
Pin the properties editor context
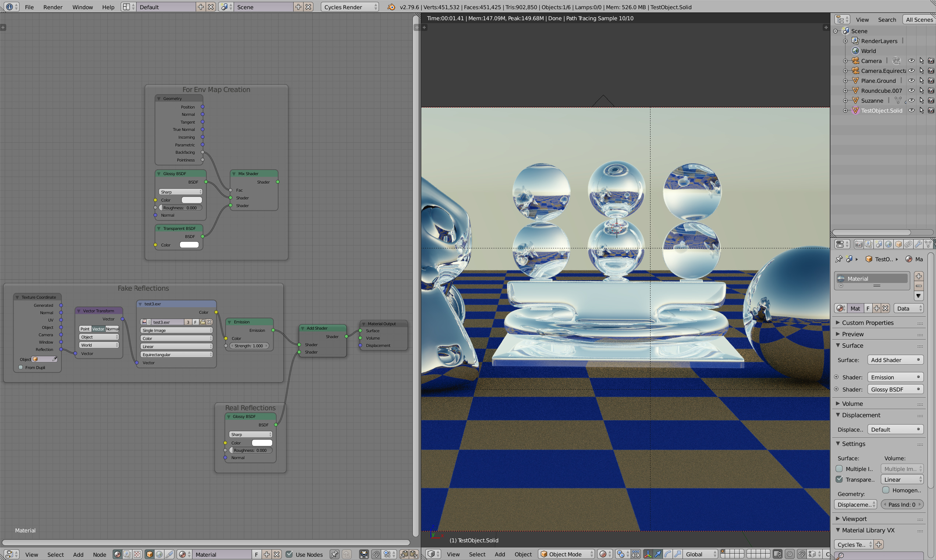(x=838, y=259)
